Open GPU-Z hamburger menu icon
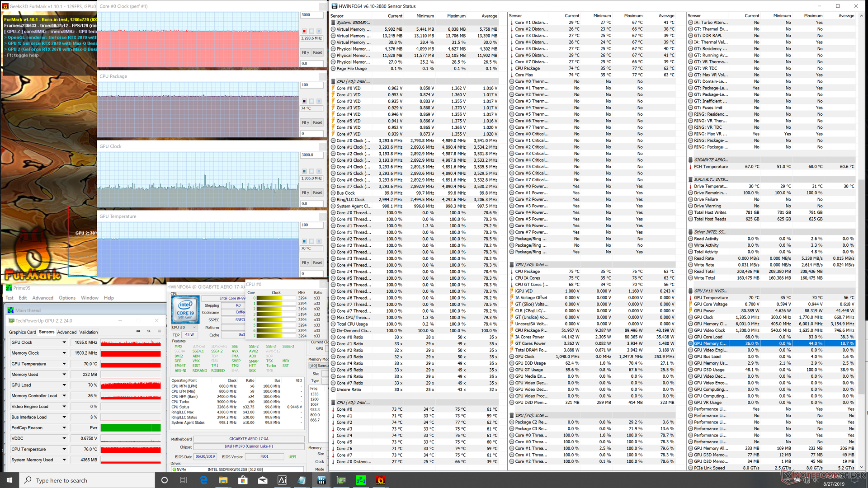 159,331
